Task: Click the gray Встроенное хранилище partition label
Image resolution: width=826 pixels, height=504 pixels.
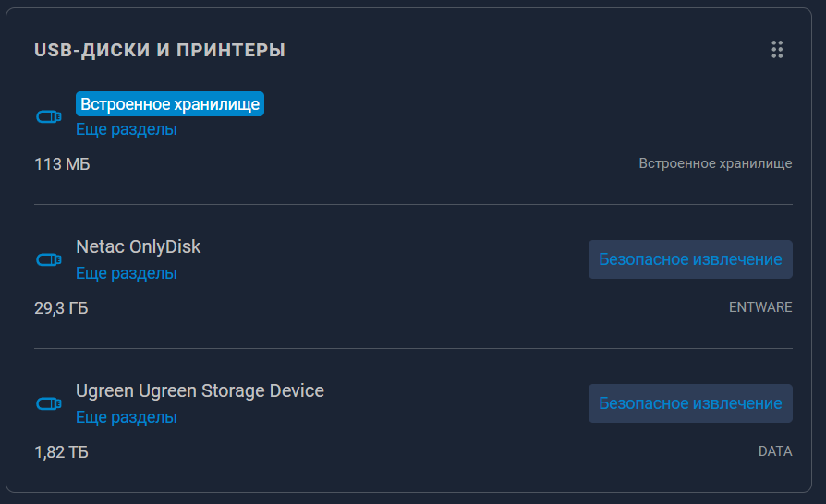Action: tap(715, 163)
